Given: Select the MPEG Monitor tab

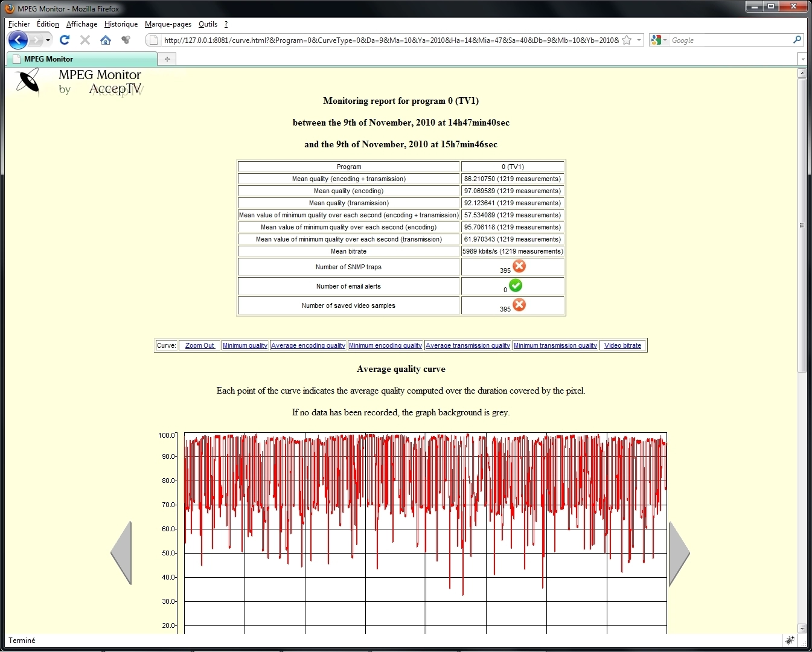Looking at the screenshot, I should click(82, 59).
